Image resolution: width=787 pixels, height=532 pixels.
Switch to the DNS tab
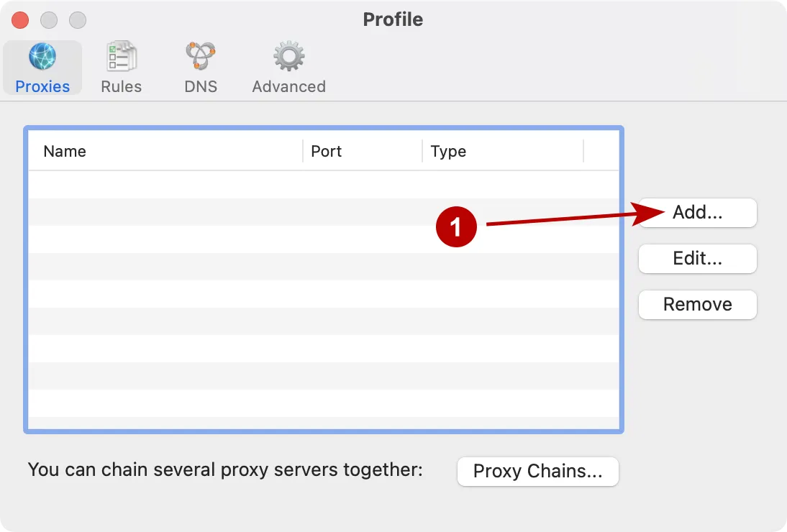point(199,68)
